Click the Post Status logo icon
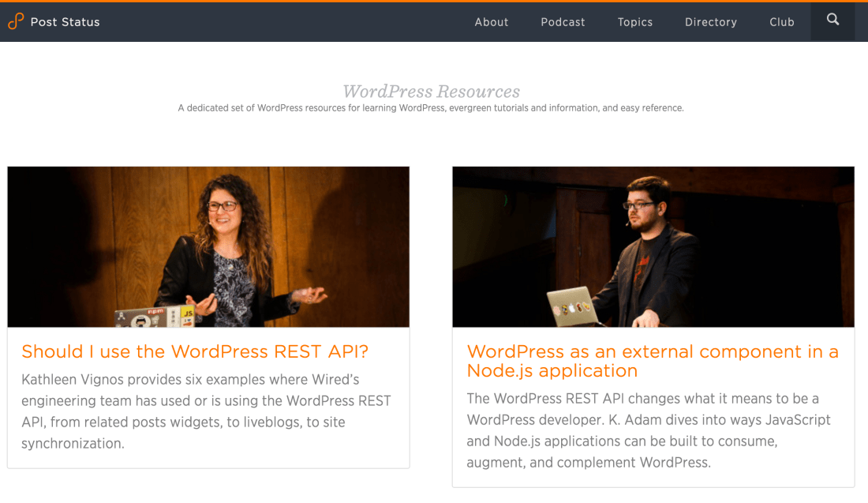 click(16, 21)
